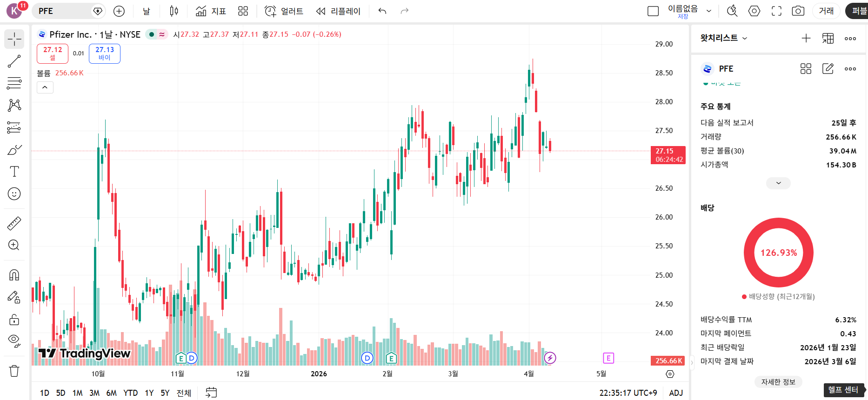
Task: Toggle lock all drawings
Action: [x=14, y=320]
